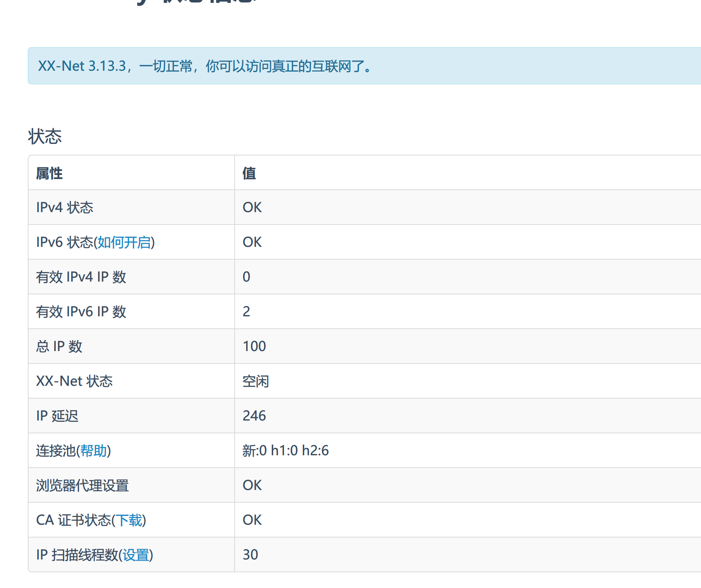Click the connection pool value 新:0 h1:0 h2:6
The image size is (701, 588).
(x=285, y=451)
